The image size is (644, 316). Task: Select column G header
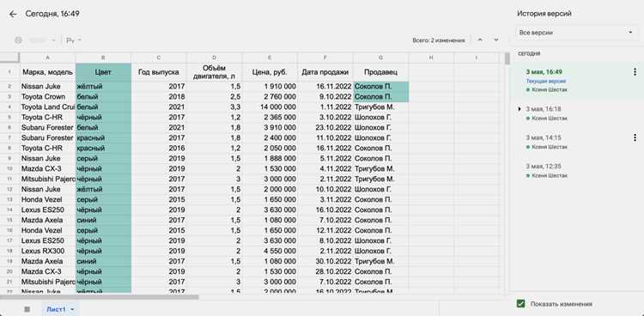click(x=381, y=58)
